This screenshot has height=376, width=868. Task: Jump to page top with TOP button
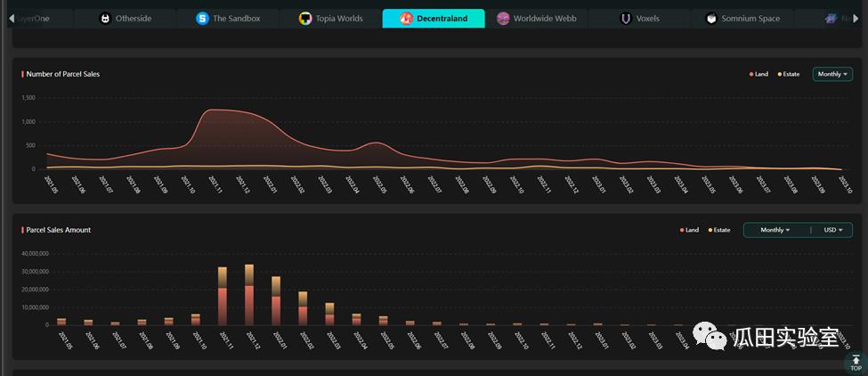click(856, 364)
